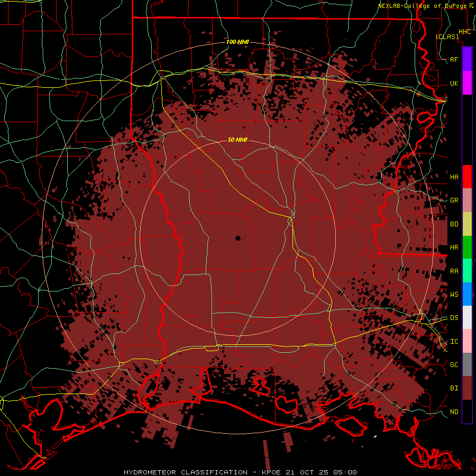
Task: Select the BD legend label
Action: tap(454, 224)
